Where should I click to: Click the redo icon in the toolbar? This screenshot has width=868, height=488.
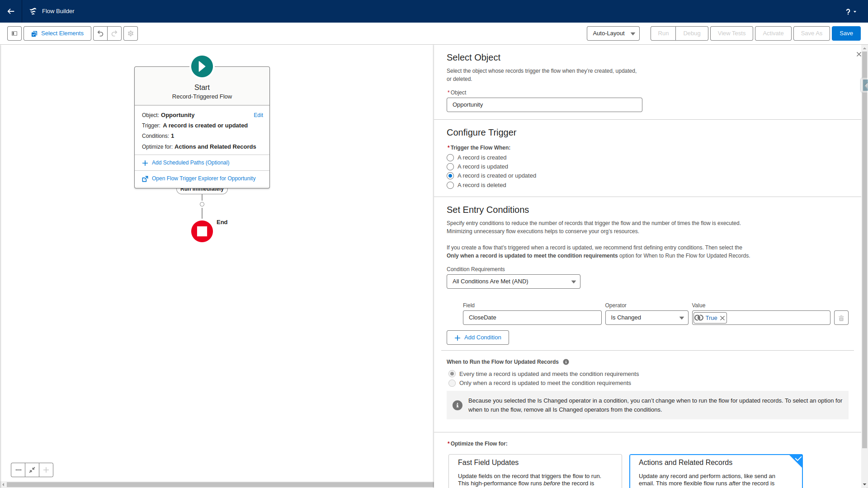(x=114, y=33)
